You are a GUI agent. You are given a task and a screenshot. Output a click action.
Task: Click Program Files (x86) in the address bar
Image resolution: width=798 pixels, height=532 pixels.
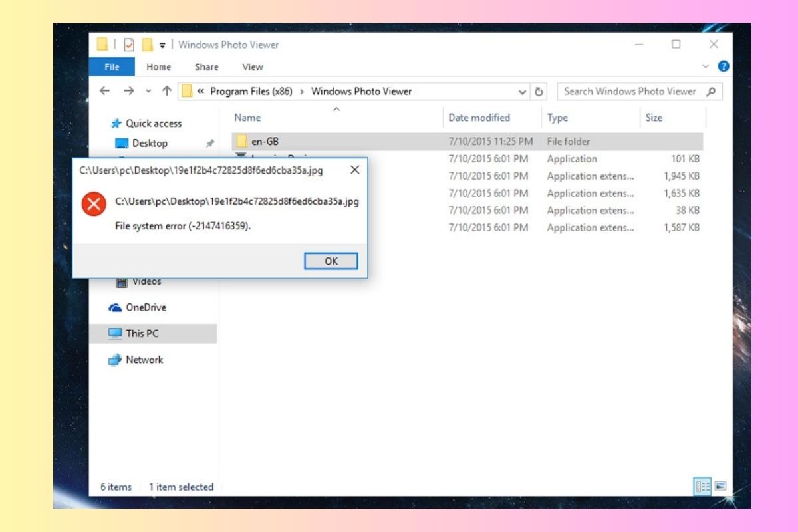point(251,92)
